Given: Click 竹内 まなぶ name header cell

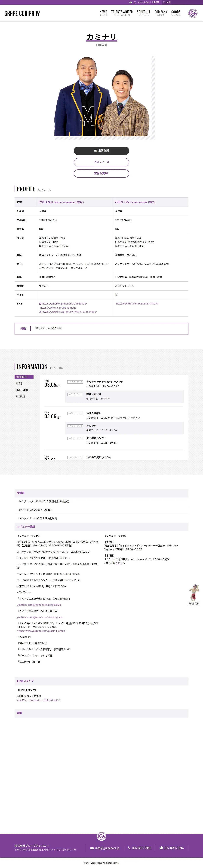Looking at the screenshot, I should (74, 202).
